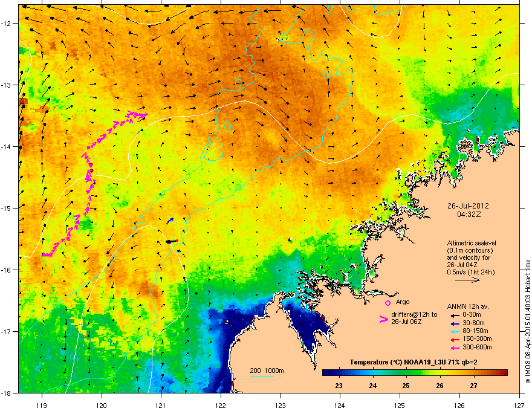Click the black 0-30m arrow legend icon
The width and height of the screenshot is (532, 411).
[x=455, y=315]
